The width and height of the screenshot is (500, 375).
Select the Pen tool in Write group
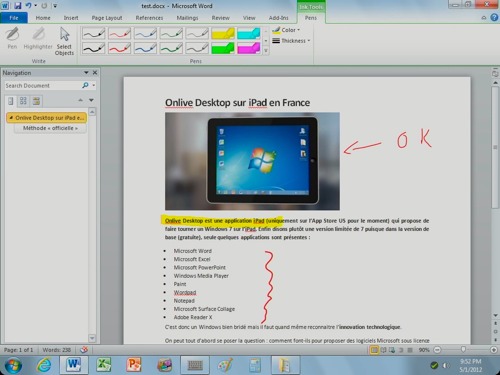[x=12, y=39]
